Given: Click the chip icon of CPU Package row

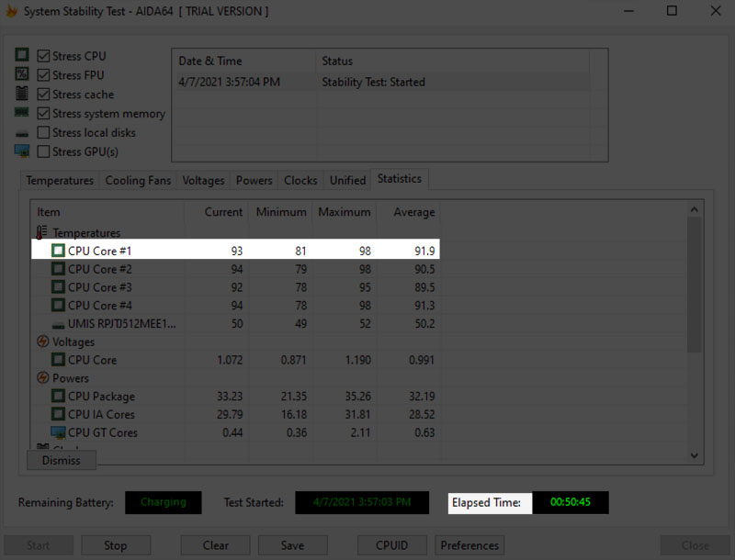Looking at the screenshot, I should tap(58, 396).
